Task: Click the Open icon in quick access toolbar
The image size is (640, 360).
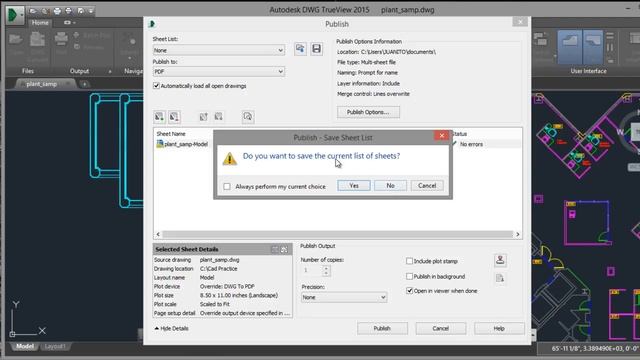Action: coord(33,11)
